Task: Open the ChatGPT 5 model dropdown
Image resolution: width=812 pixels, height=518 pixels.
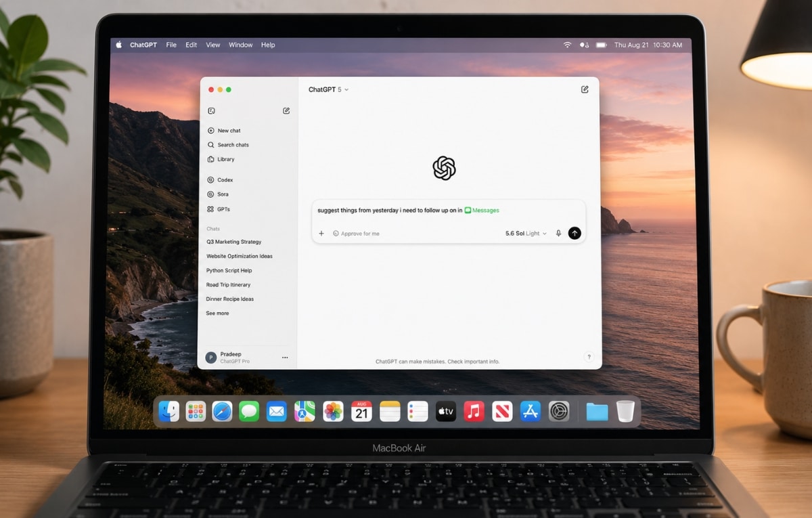Action: (328, 89)
